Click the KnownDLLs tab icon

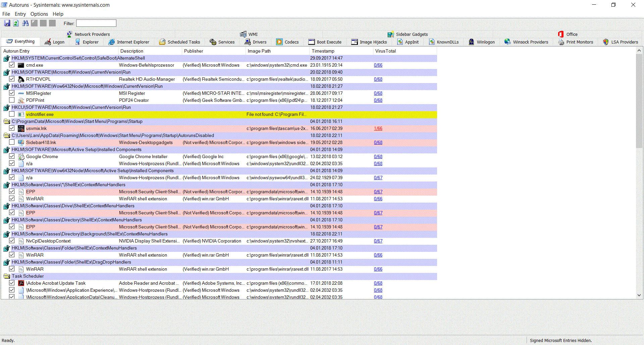click(432, 42)
